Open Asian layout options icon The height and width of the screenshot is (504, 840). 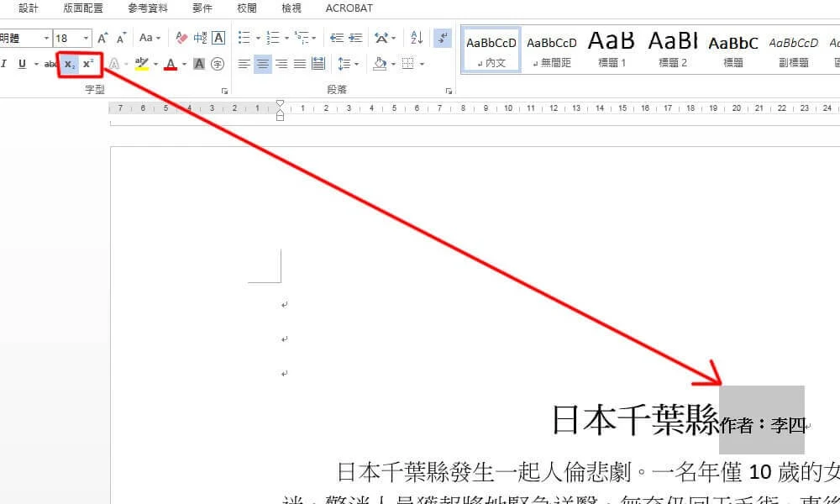pos(381,38)
